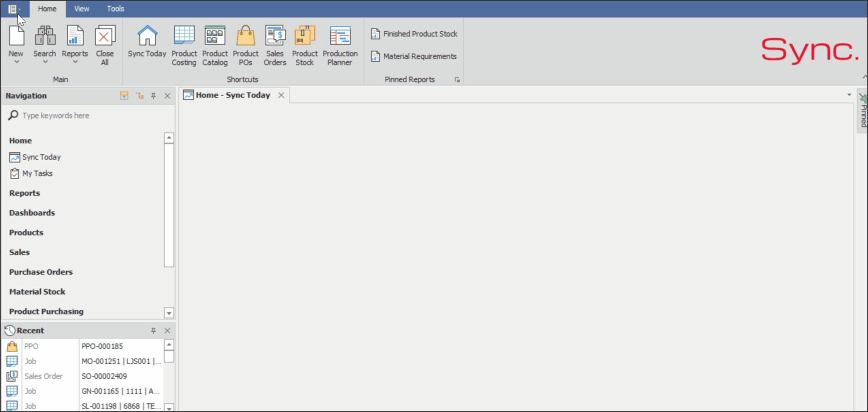Open recent item PPO-000185
The image size is (868, 412).
(102, 346)
